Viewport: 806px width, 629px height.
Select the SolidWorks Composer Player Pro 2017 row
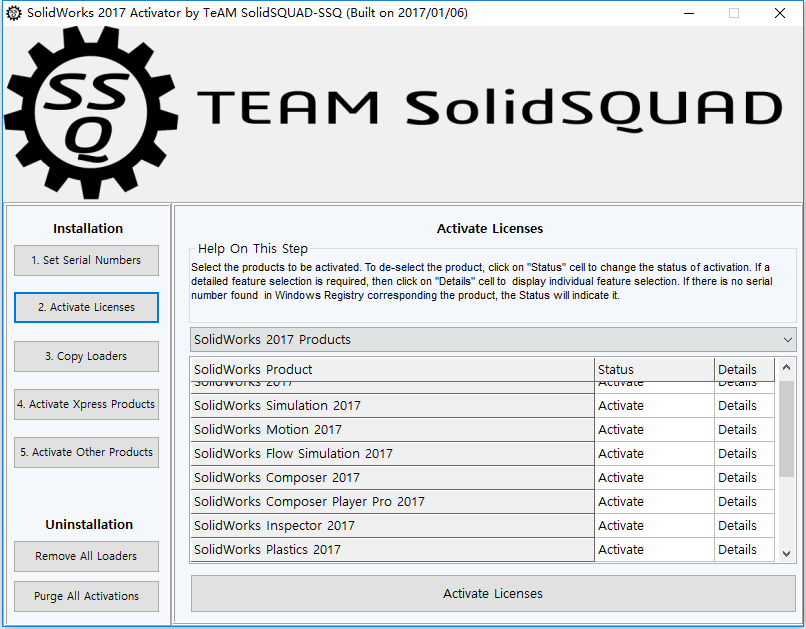tap(392, 502)
